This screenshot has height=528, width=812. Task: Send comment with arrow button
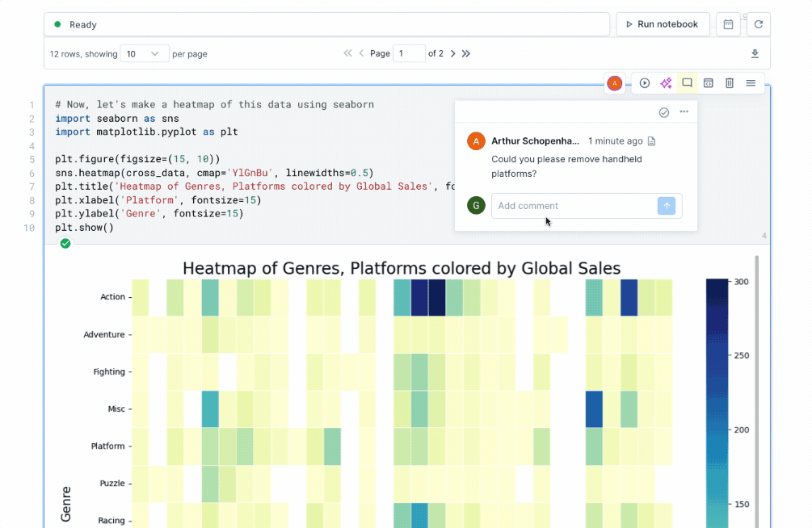667,206
